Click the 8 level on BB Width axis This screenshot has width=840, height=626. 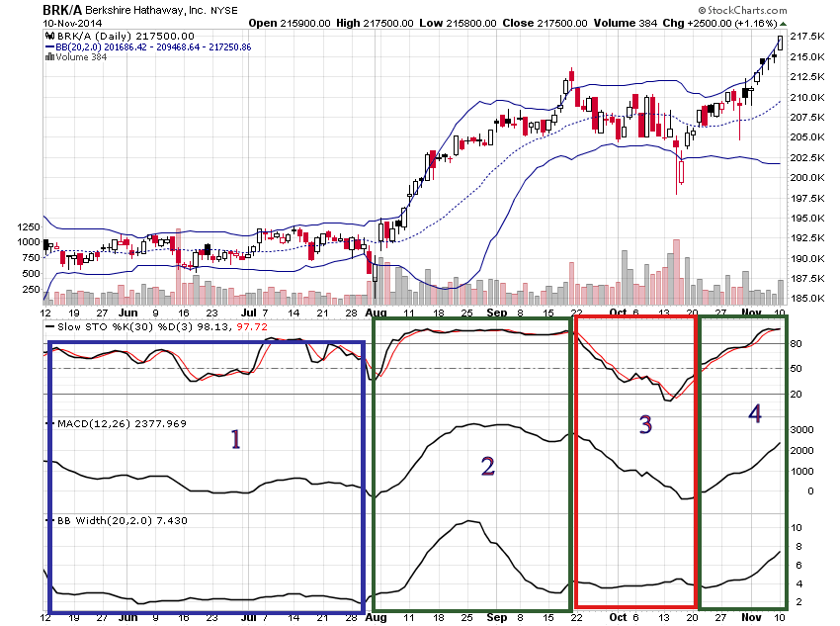(x=798, y=546)
